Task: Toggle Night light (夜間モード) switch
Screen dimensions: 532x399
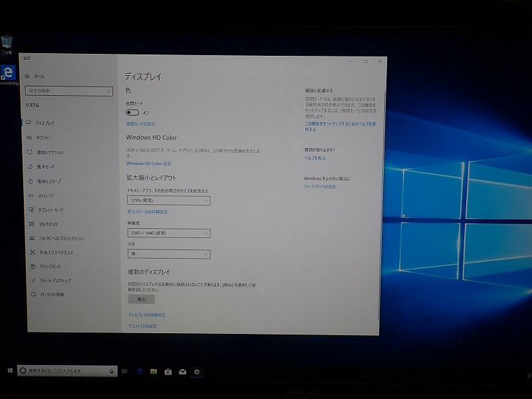Action: (x=132, y=112)
